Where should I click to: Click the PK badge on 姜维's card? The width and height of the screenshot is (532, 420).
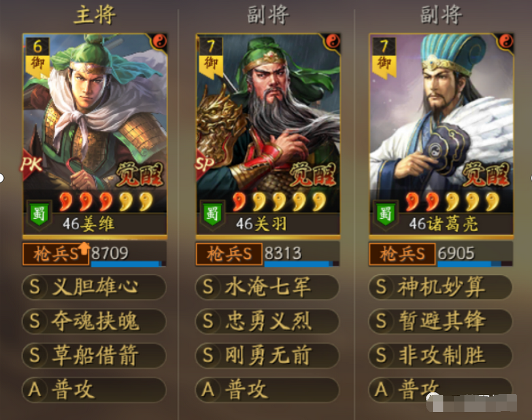point(32,164)
